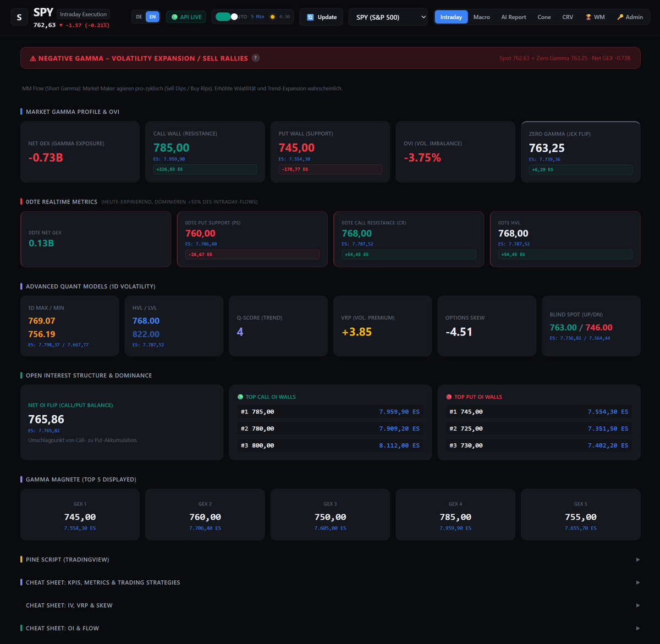Image resolution: width=660 pixels, height=644 pixels.
Task: Click the Update button
Action: 321,17
